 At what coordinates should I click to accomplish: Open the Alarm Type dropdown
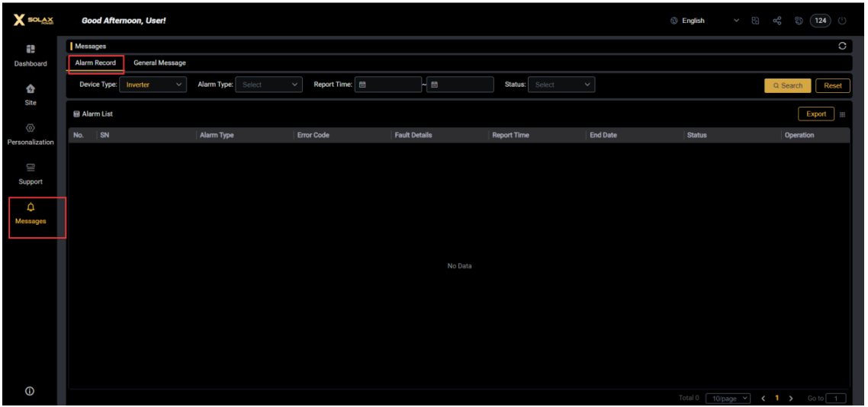[x=268, y=85]
